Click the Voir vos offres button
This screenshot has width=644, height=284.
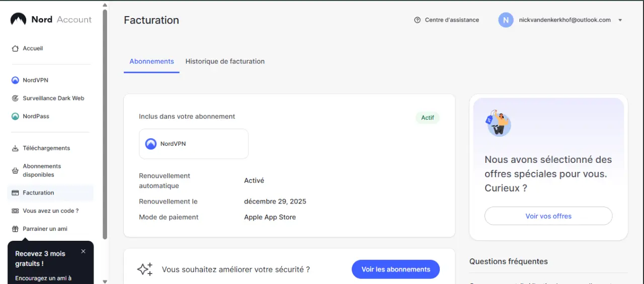click(x=548, y=216)
